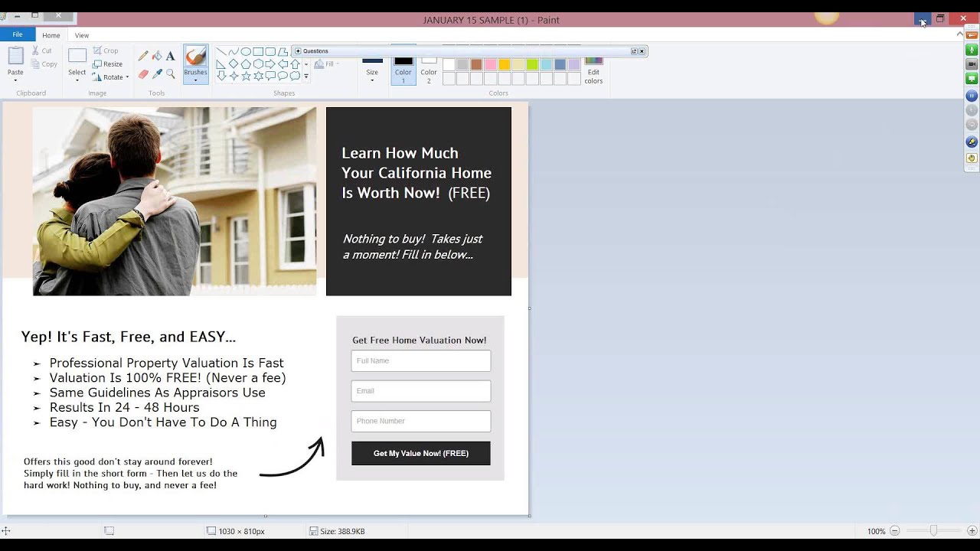This screenshot has width=980, height=551.
Task: Select the Eraser tool
Action: tap(143, 74)
